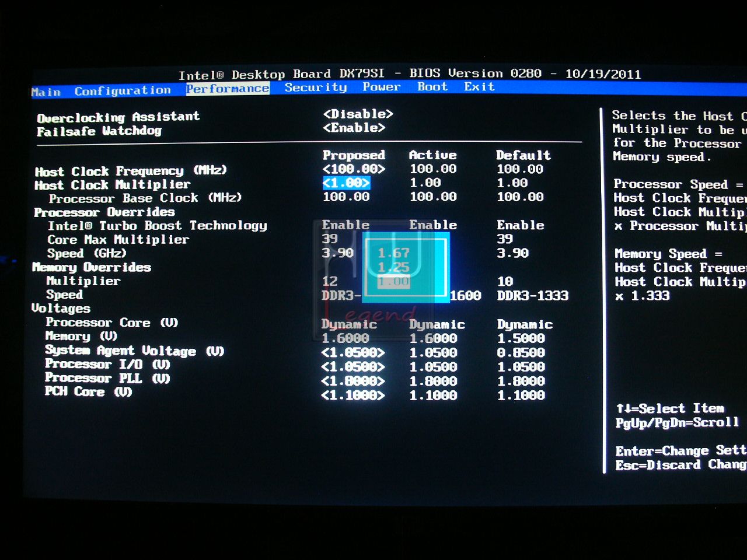Select Core Max Multiplier label
This screenshot has width=747, height=560.
tap(118, 240)
